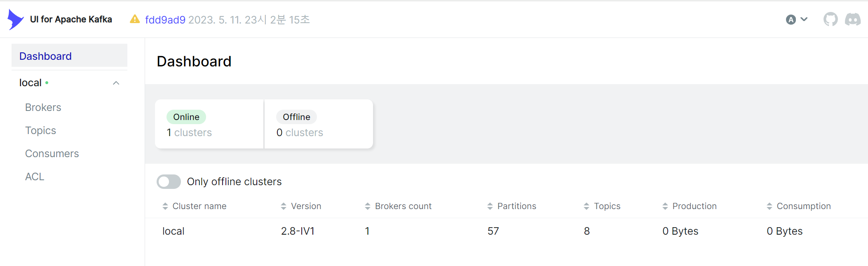Collapse the local cluster menu chevron

116,83
